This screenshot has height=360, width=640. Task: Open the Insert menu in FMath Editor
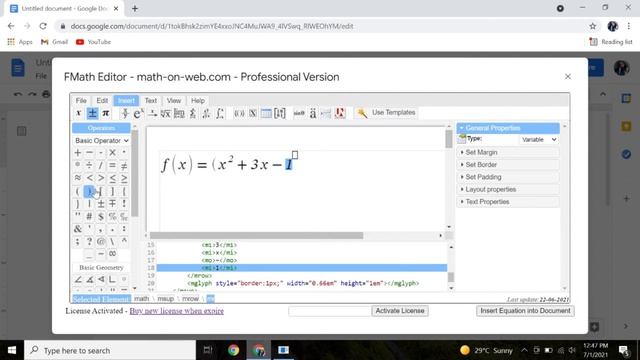pyautogui.click(x=126, y=100)
